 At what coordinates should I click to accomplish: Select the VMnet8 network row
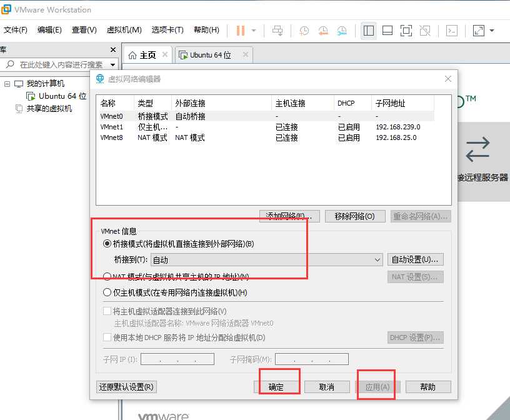267,137
